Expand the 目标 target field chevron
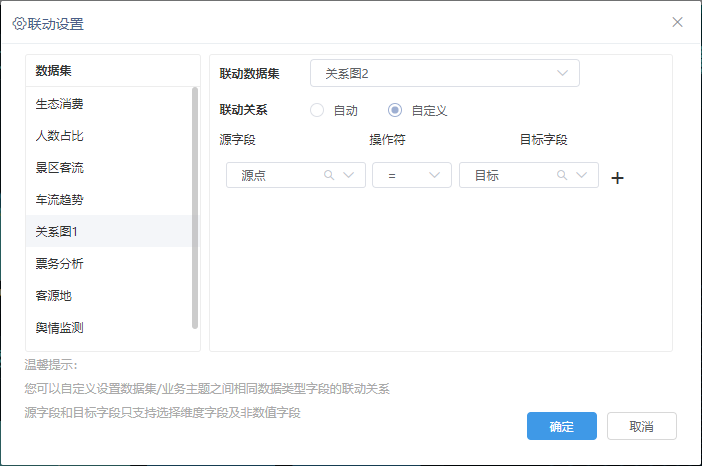This screenshot has height=466, width=702. (x=582, y=175)
